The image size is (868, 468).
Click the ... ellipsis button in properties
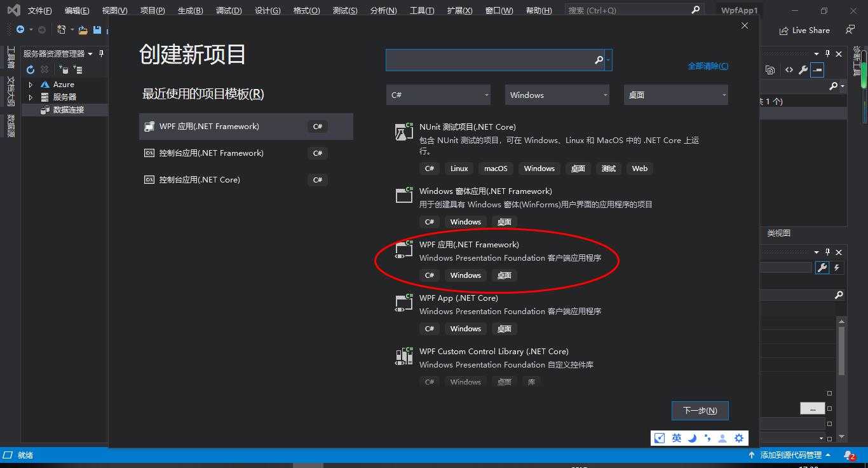(x=812, y=408)
